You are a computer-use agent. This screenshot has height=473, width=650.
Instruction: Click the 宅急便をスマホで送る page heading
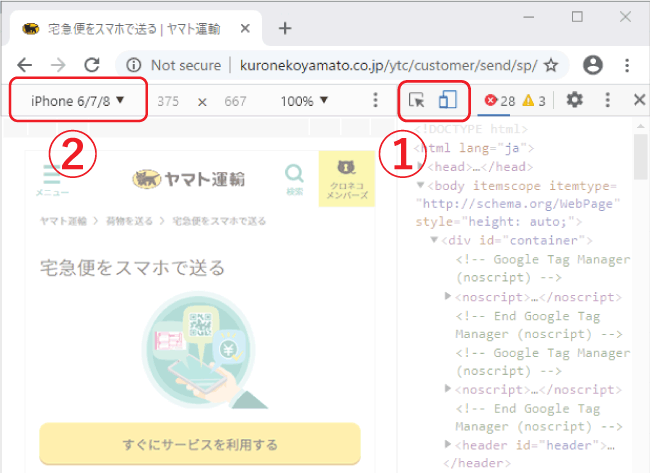(132, 267)
